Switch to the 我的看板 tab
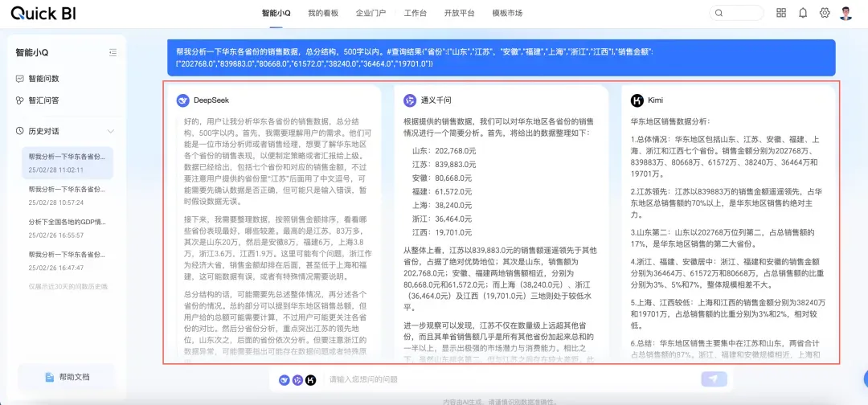 coord(323,14)
